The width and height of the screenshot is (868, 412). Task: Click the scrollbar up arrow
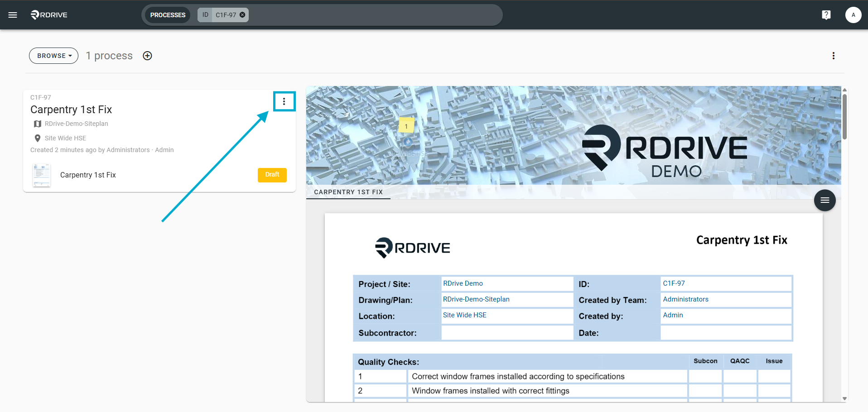[844, 90]
